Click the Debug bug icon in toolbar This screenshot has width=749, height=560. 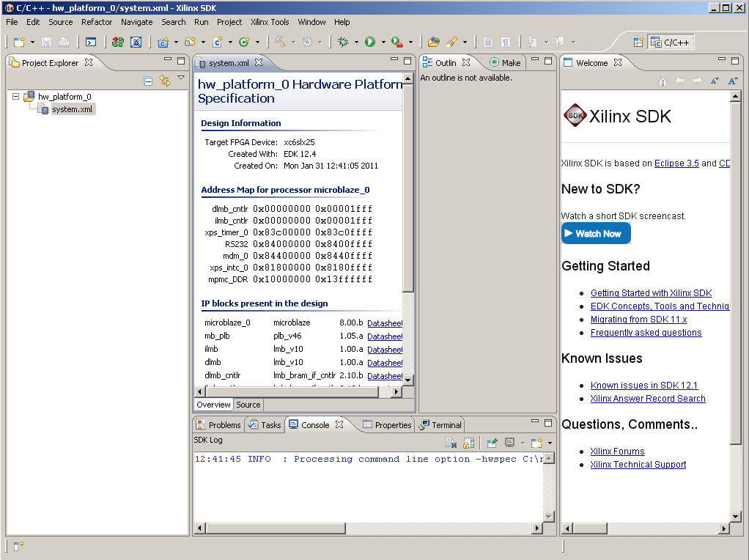343,43
